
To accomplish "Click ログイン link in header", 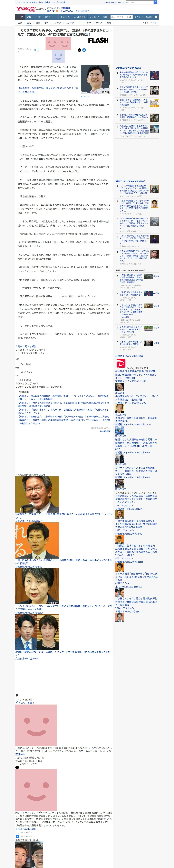I will coord(51,11).
